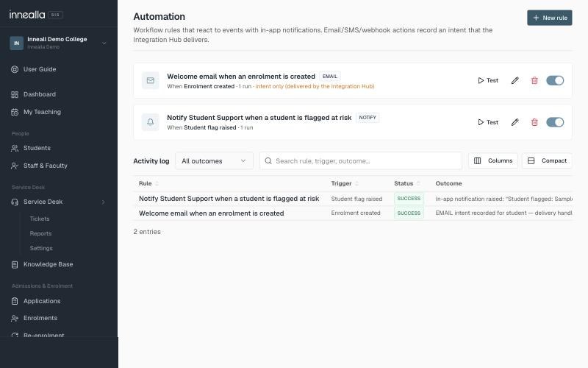588x368 pixels.
Task: Click the Knowledge Base book icon
Action: pyautogui.click(x=15, y=265)
